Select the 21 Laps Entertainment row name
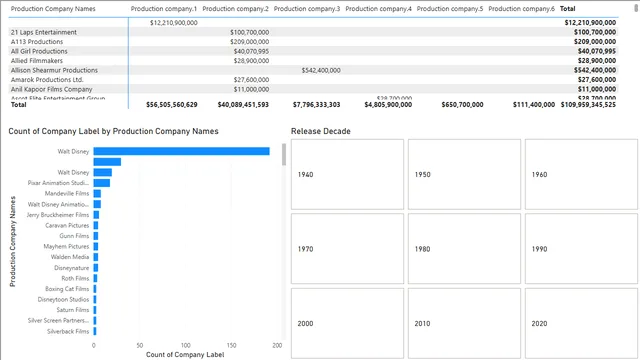640x360 pixels. (x=44, y=32)
